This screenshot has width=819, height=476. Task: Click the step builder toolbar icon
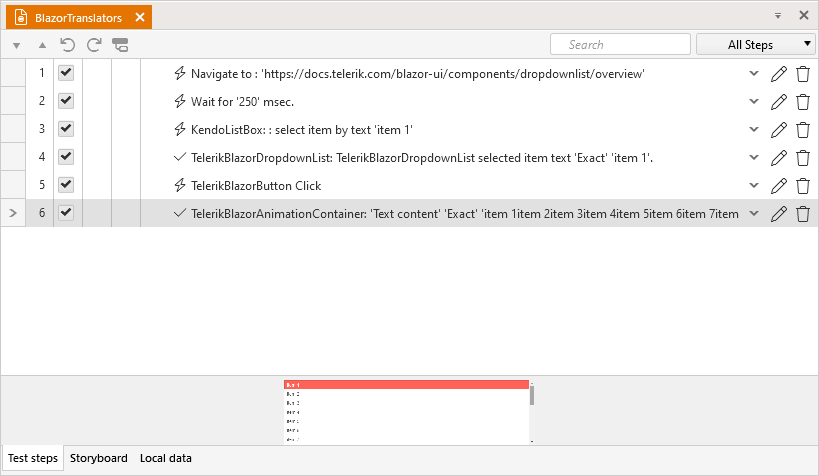coord(120,45)
